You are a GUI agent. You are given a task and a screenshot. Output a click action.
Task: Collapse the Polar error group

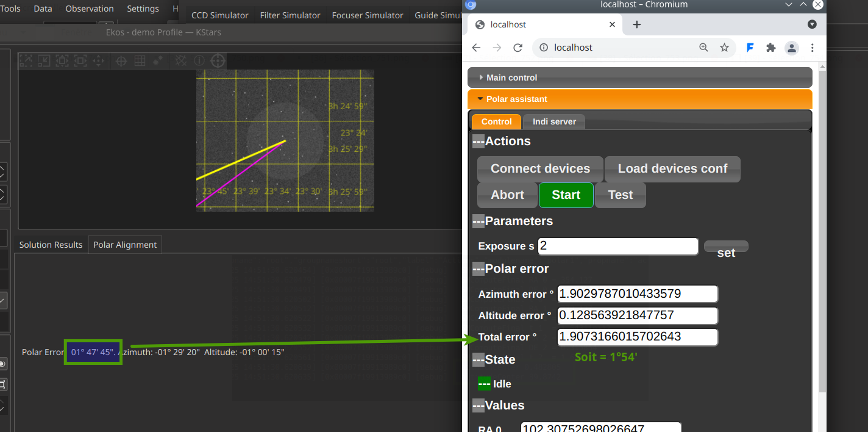pos(478,268)
